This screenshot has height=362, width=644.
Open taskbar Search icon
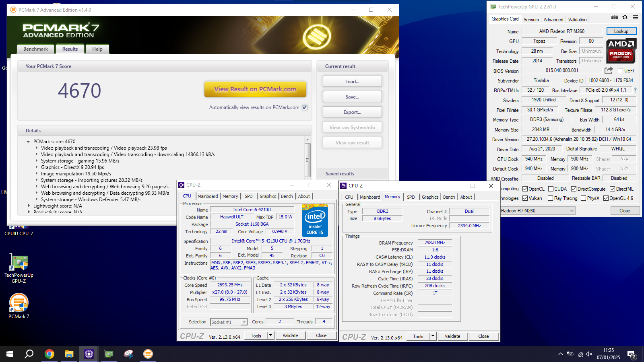[x=29, y=354]
